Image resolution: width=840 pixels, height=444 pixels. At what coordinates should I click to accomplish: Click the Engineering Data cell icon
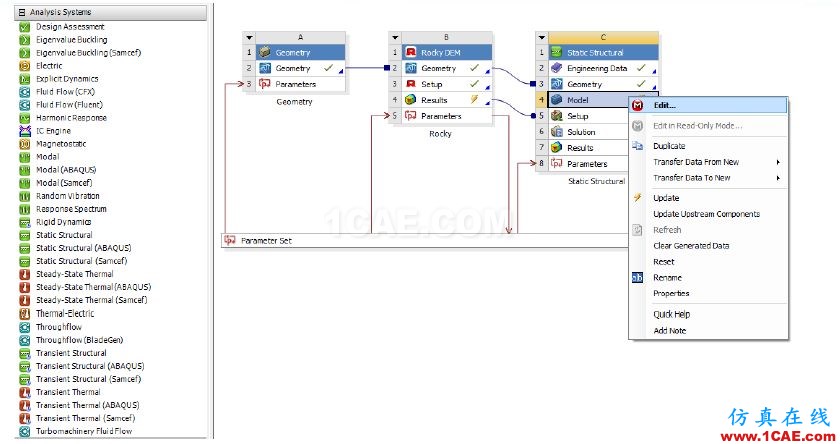coord(557,68)
